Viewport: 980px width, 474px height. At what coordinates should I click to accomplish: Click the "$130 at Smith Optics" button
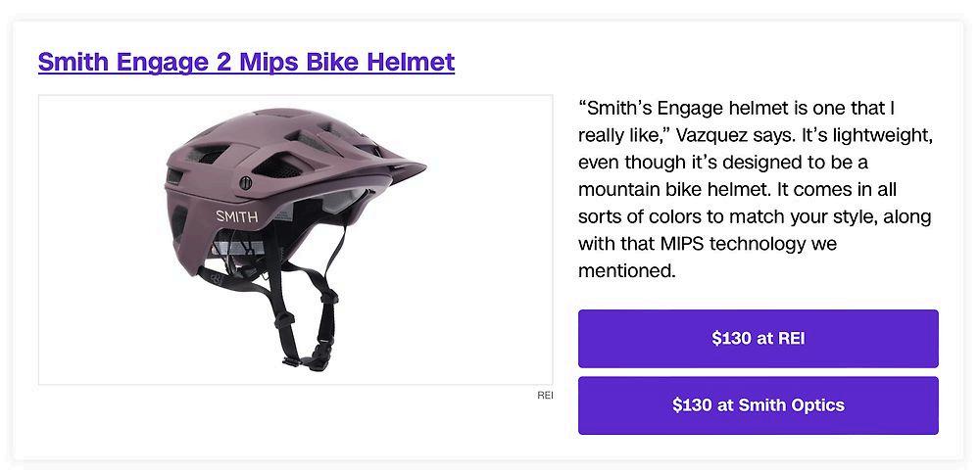click(759, 405)
